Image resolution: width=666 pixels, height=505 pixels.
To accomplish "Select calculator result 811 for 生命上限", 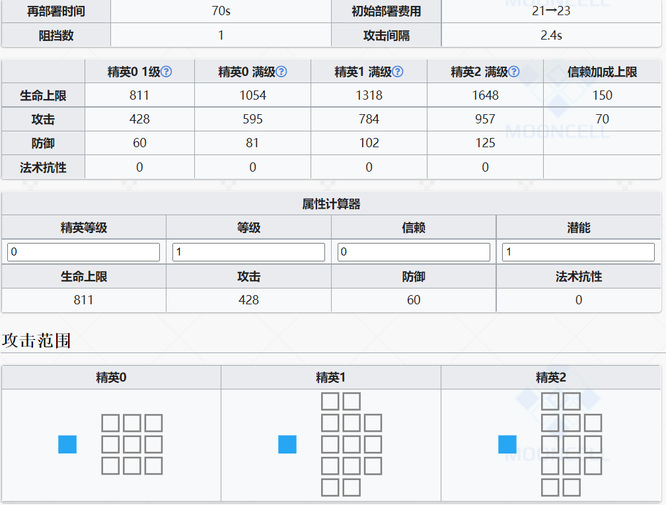I will 83,300.
